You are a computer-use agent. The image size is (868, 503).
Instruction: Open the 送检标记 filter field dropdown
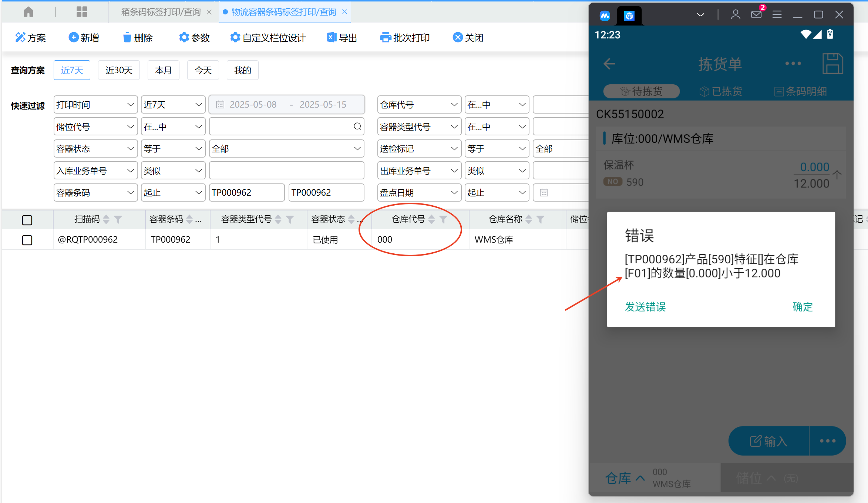(x=419, y=149)
